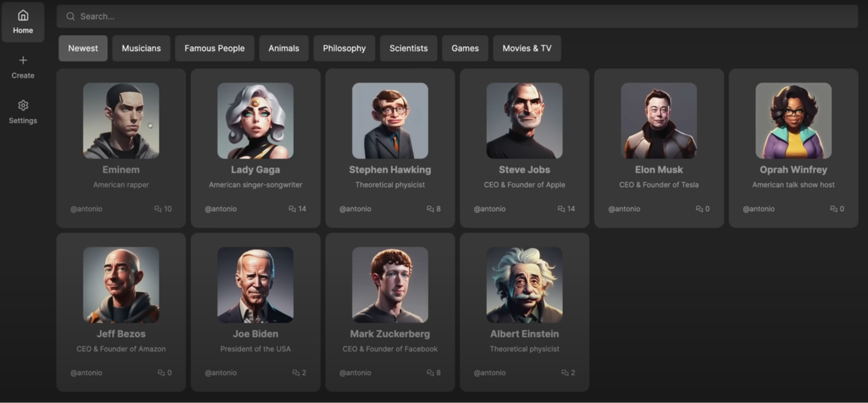Click Lady Gaga's chat count icon
Viewport: 868px width, 403px height.
[292, 209]
